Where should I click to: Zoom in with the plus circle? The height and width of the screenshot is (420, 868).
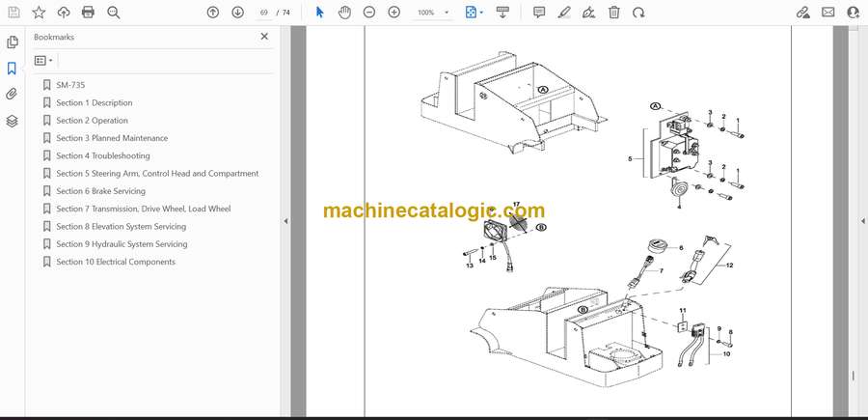[394, 13]
